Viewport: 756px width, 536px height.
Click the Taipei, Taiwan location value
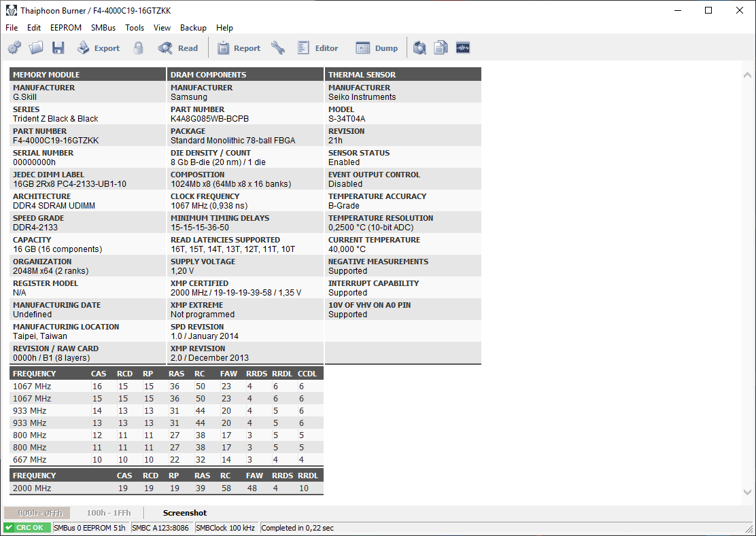(x=40, y=336)
